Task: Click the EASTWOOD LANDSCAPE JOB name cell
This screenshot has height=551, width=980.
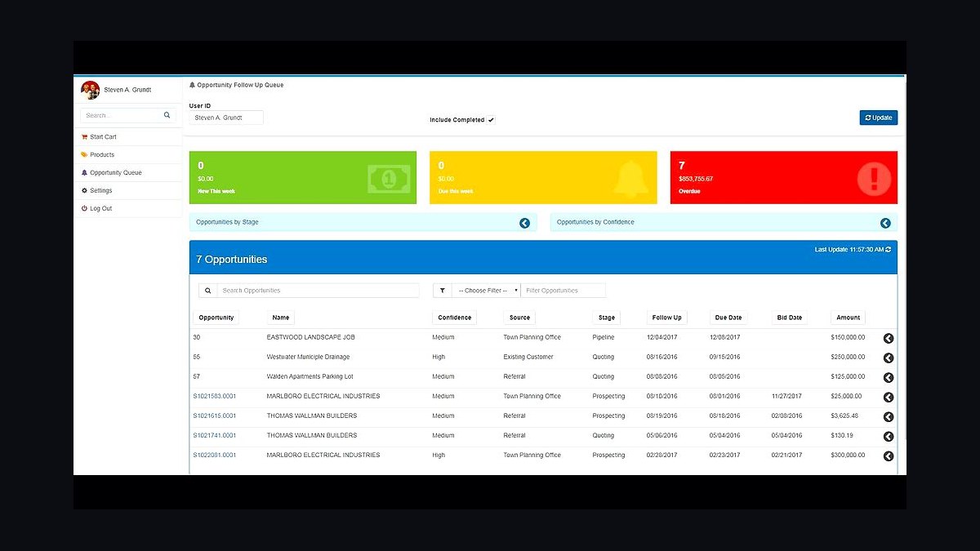Action: pos(311,337)
